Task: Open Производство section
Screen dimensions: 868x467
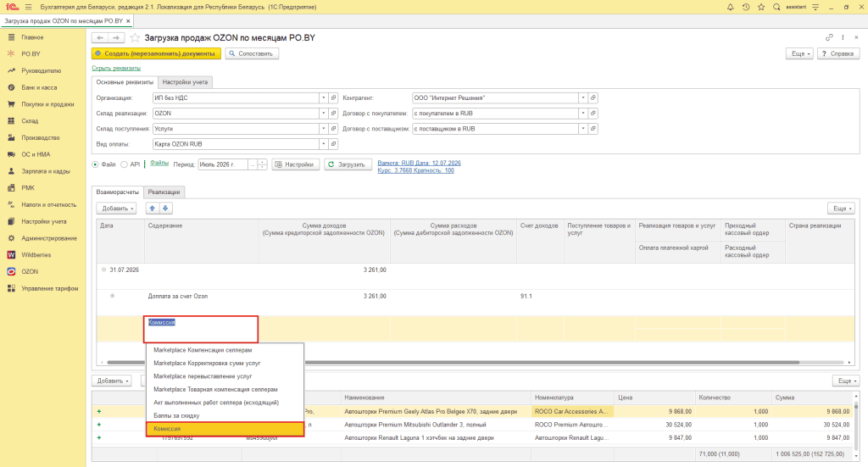Action: coord(41,138)
